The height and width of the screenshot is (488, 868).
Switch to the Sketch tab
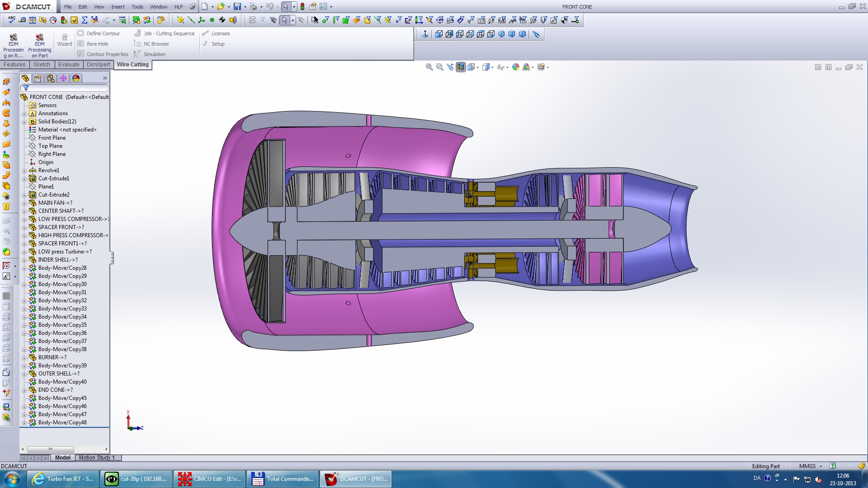coord(42,65)
